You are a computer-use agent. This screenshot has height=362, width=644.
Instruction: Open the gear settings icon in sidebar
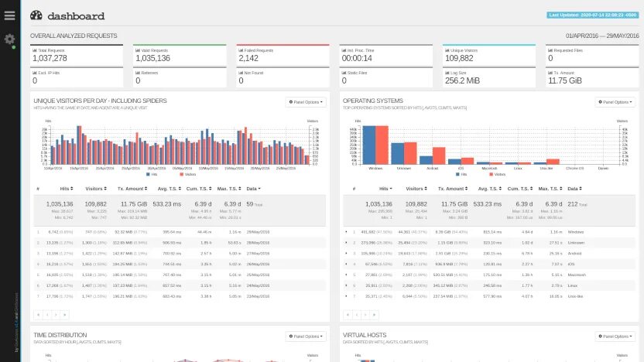pos(9,39)
